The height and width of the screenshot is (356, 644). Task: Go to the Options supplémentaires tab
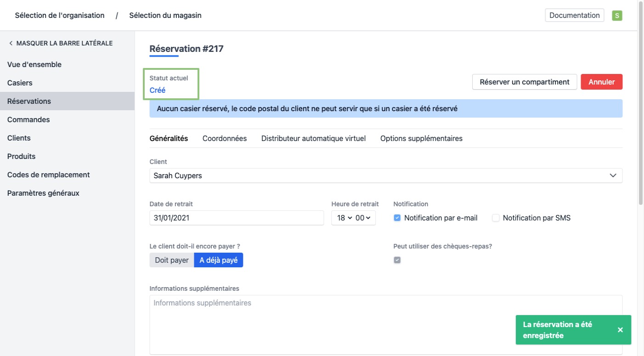point(421,138)
